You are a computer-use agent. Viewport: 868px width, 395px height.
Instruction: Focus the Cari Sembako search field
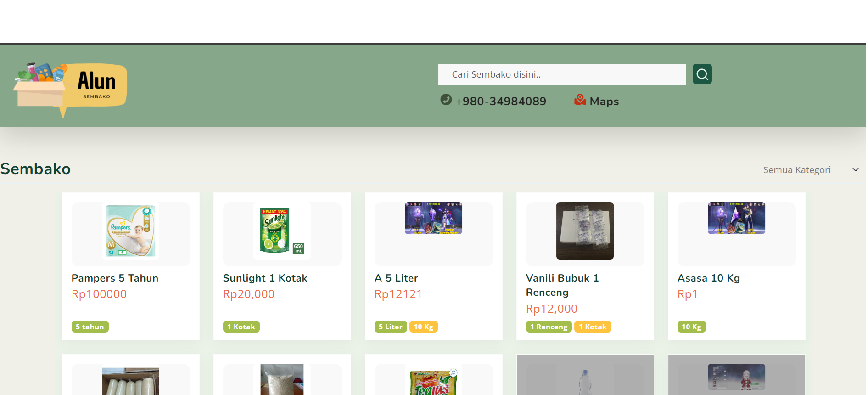coord(561,74)
